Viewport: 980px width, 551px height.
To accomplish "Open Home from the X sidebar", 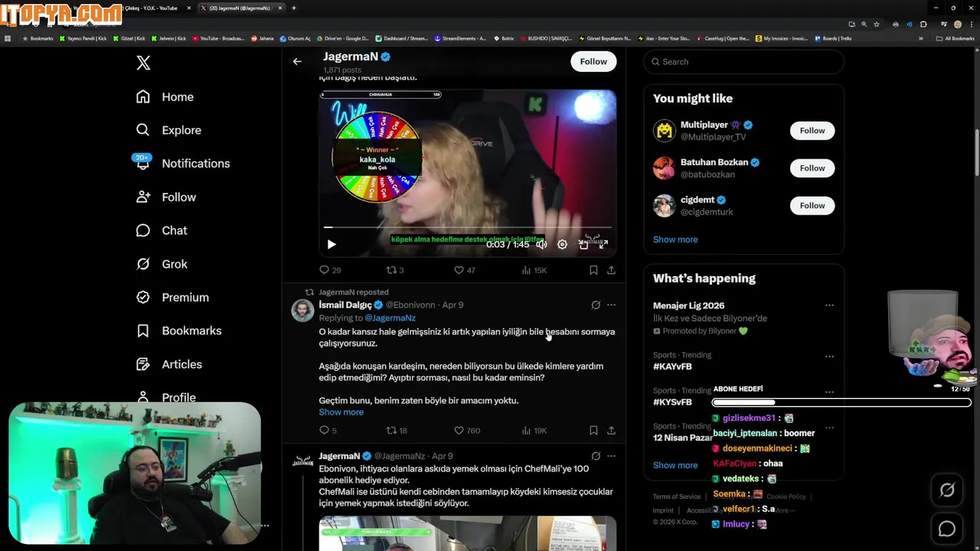I will (x=165, y=96).
